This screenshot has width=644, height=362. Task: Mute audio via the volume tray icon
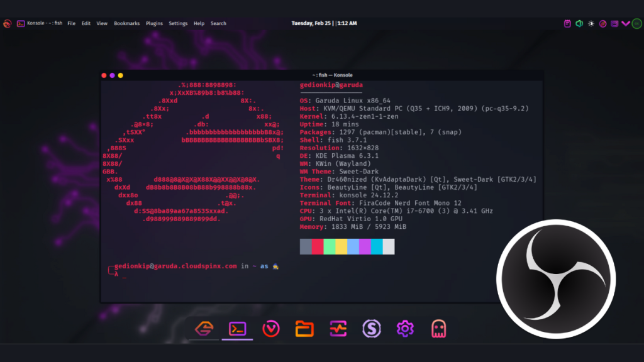tap(579, 23)
